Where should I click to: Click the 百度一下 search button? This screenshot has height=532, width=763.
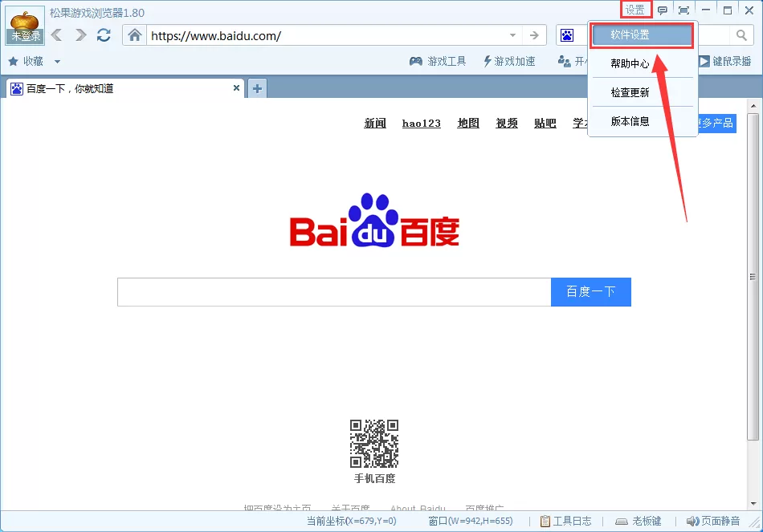591,292
